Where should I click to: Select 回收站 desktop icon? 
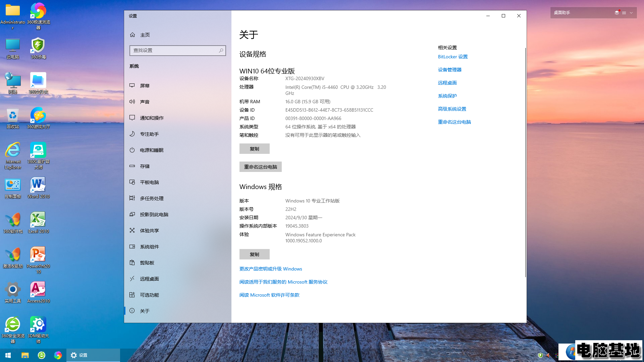tap(13, 118)
